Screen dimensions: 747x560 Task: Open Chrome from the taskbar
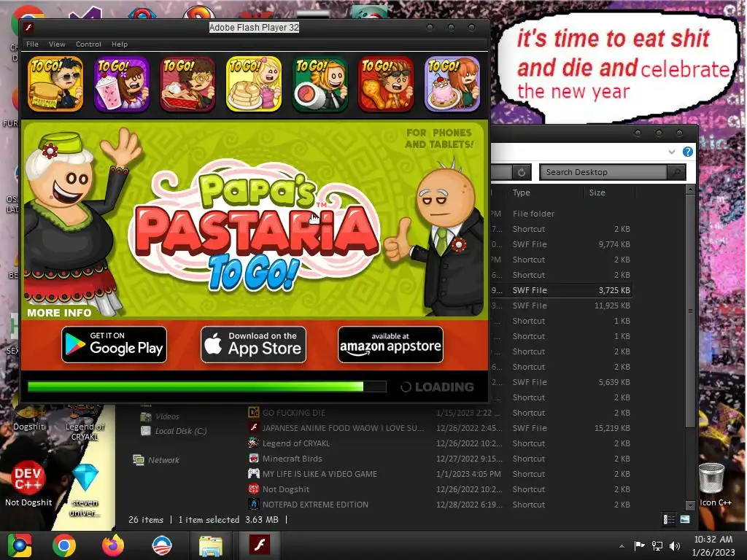click(x=64, y=545)
